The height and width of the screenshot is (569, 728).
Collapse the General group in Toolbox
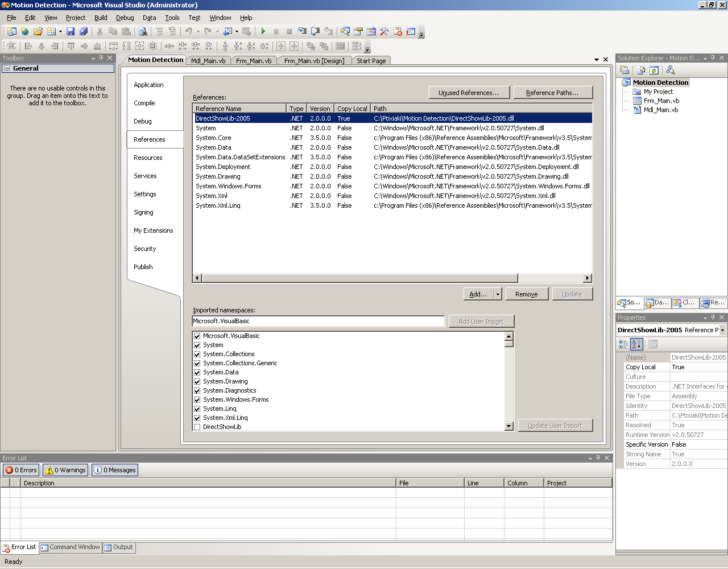7,68
